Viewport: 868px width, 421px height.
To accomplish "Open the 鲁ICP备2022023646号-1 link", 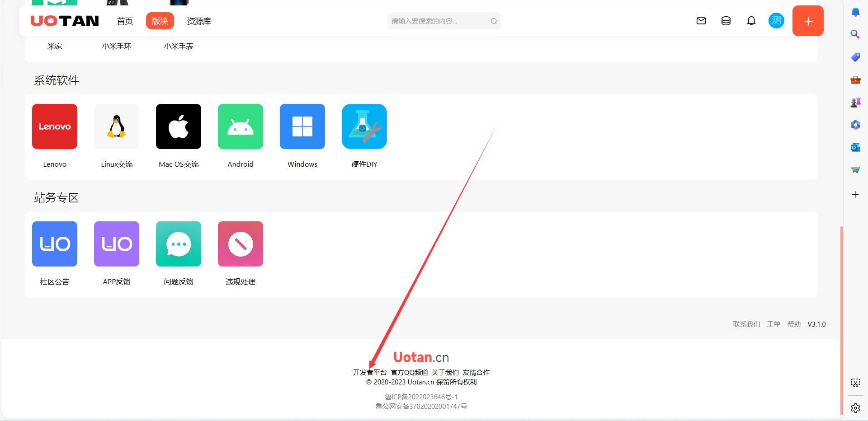I will point(421,397).
